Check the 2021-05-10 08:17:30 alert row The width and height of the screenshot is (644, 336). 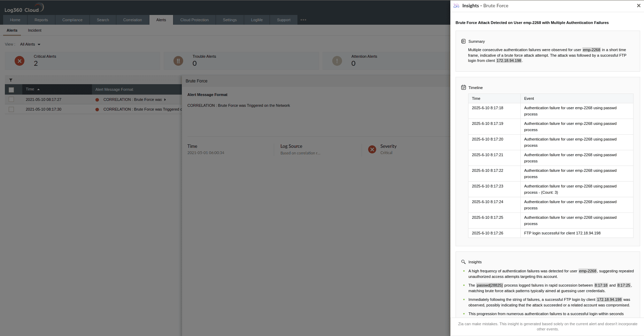[x=11, y=109]
